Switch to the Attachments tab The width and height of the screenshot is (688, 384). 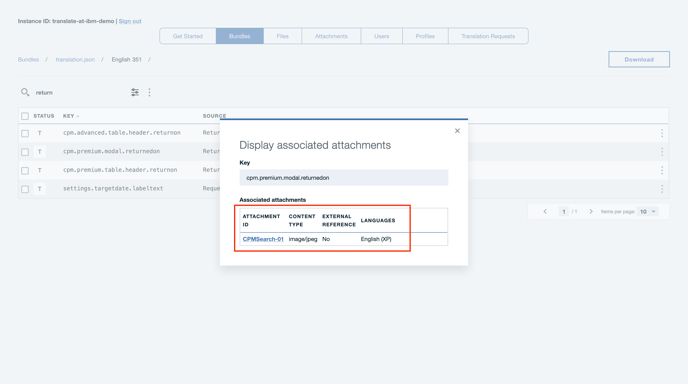(x=331, y=36)
